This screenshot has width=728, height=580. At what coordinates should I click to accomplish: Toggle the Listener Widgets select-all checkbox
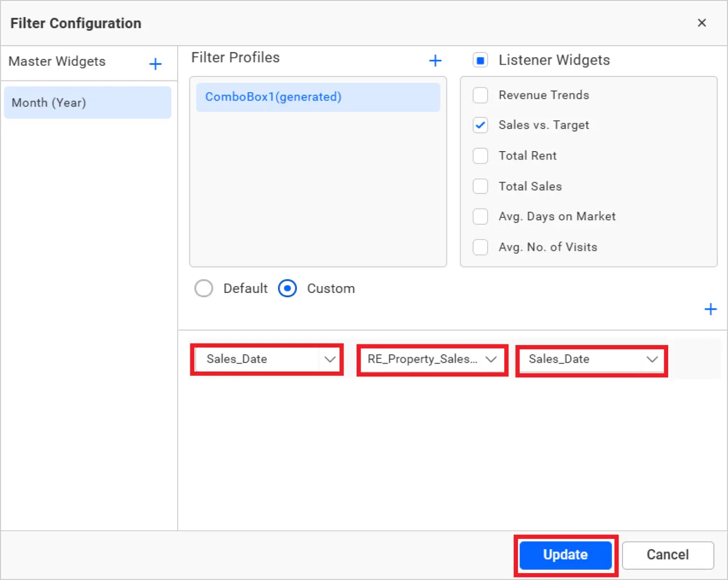pyautogui.click(x=480, y=60)
